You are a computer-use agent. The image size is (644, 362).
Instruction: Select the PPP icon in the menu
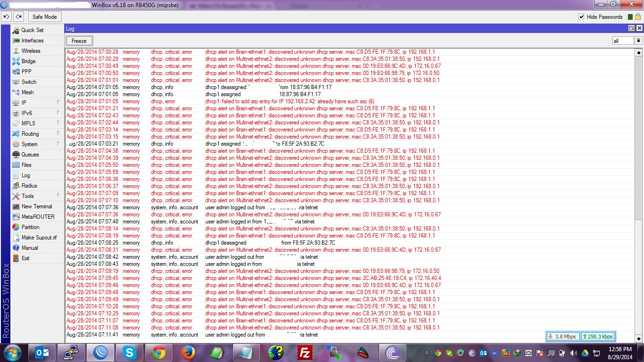point(16,71)
